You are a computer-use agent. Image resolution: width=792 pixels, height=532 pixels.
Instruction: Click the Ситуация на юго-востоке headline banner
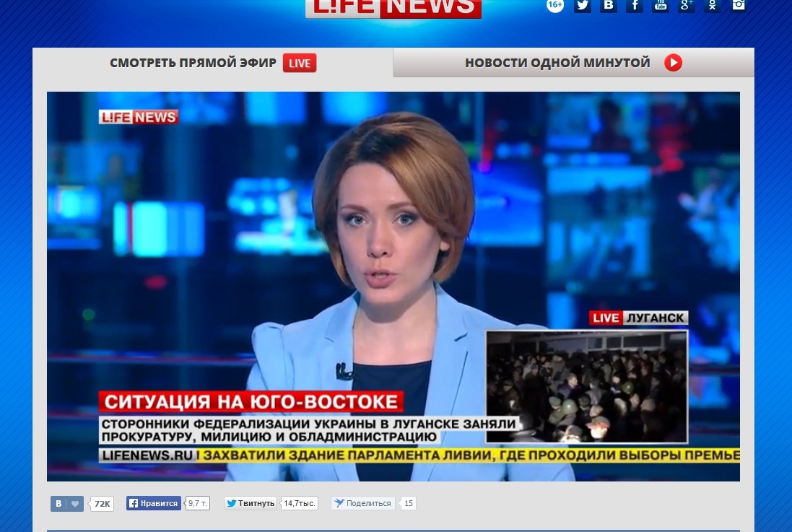click(251, 401)
